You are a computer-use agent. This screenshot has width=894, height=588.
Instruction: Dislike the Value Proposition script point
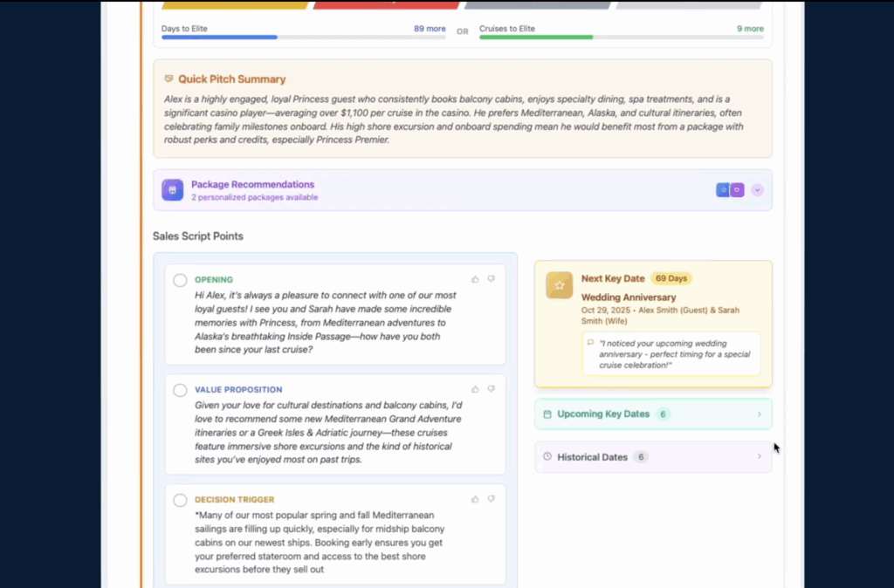(x=491, y=389)
